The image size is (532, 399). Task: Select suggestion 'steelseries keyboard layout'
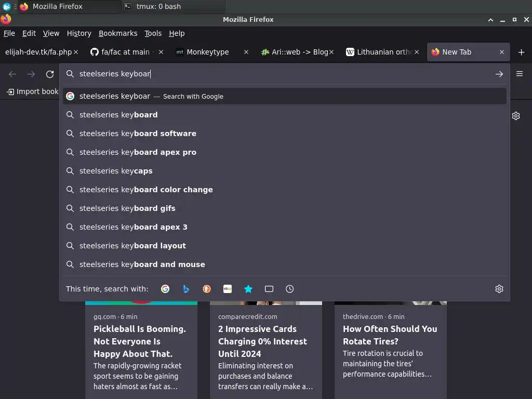point(285,245)
